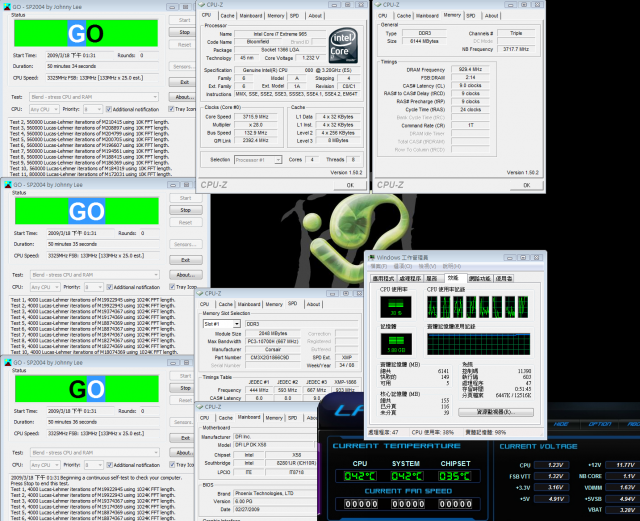Switch to SPD tab in the CPU-Z Memory window

coord(471,16)
